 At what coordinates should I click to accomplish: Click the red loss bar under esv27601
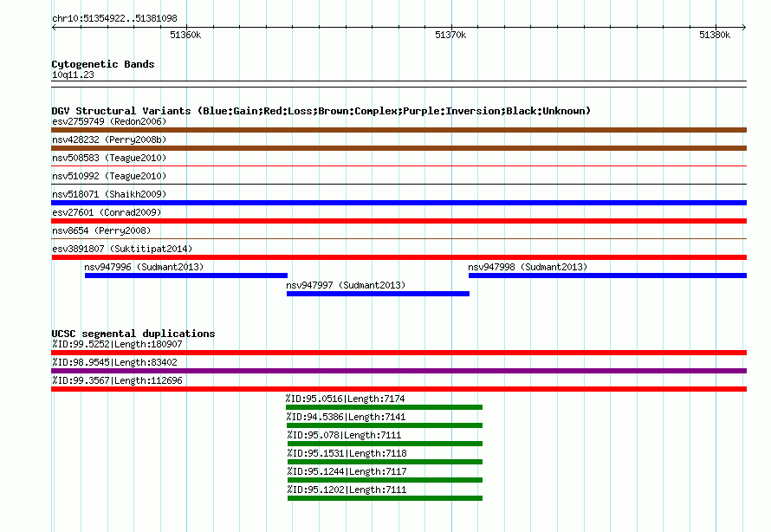click(398, 221)
